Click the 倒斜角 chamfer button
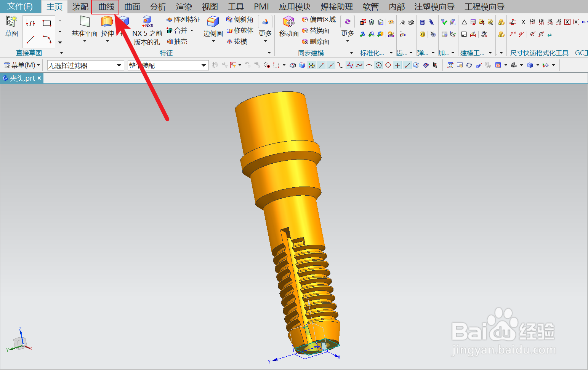 coord(240,19)
